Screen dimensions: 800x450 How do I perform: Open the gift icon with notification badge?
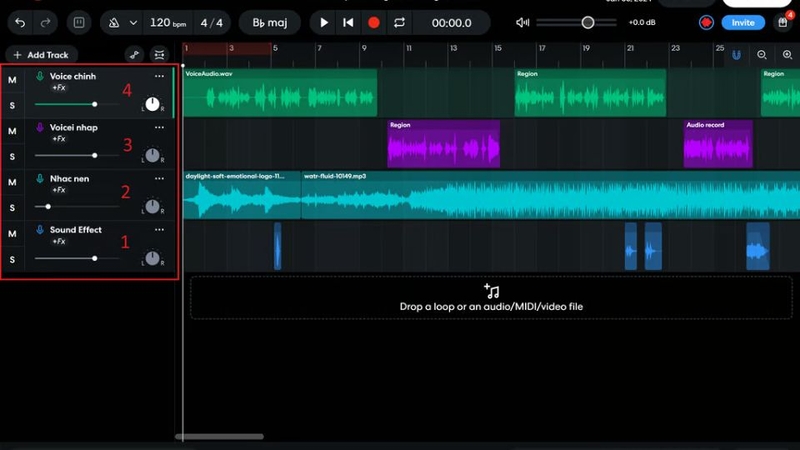(x=782, y=22)
